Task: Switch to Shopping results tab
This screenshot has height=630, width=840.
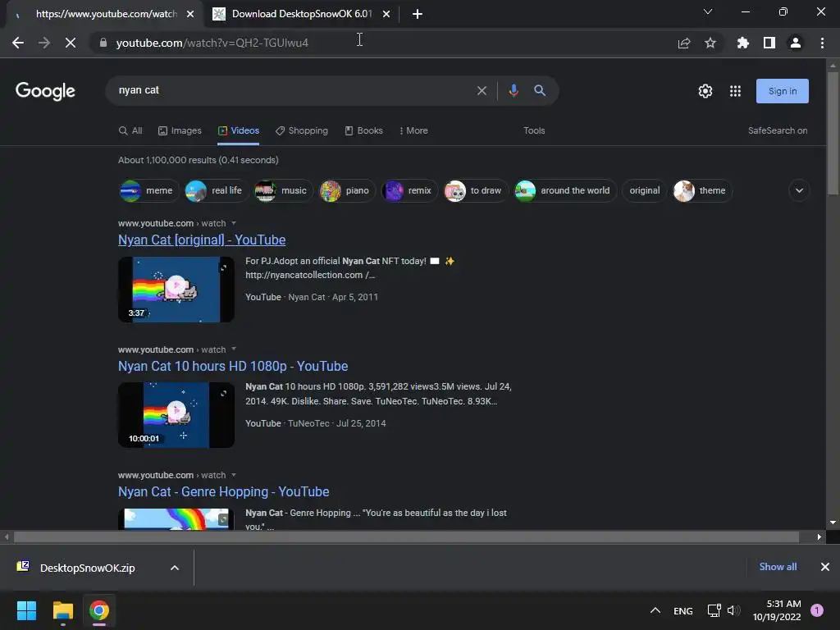Action: pos(302,130)
